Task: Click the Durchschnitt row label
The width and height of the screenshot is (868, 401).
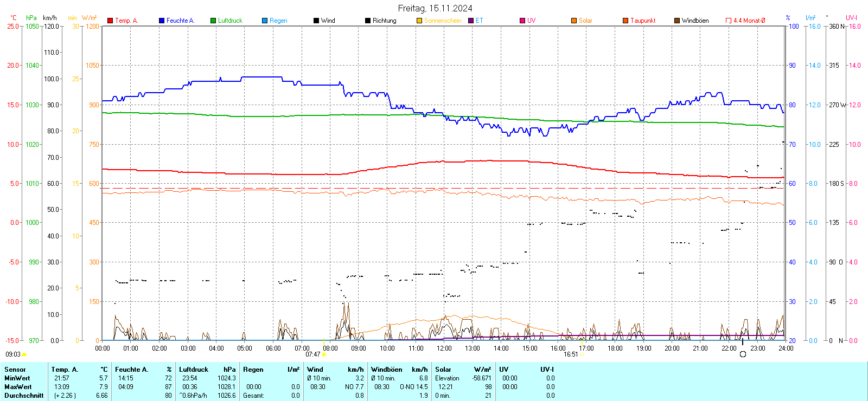Action: pyautogui.click(x=24, y=396)
